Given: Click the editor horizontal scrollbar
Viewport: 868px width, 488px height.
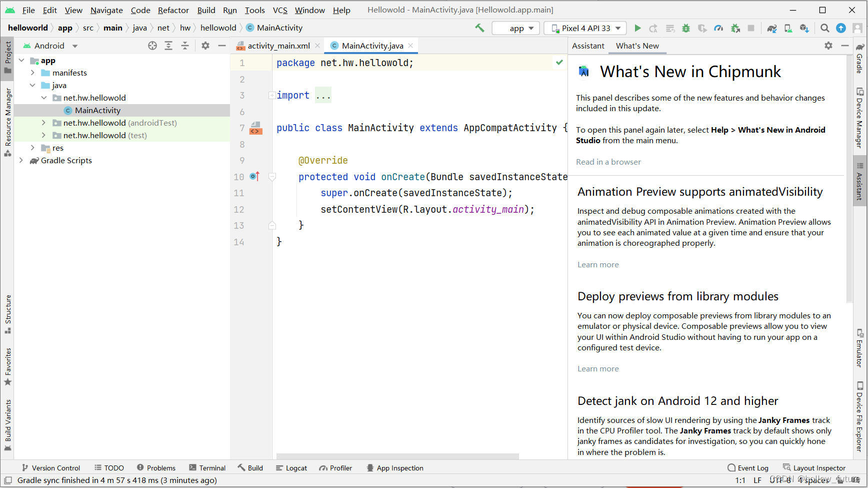Looking at the screenshot, I should 397,456.
